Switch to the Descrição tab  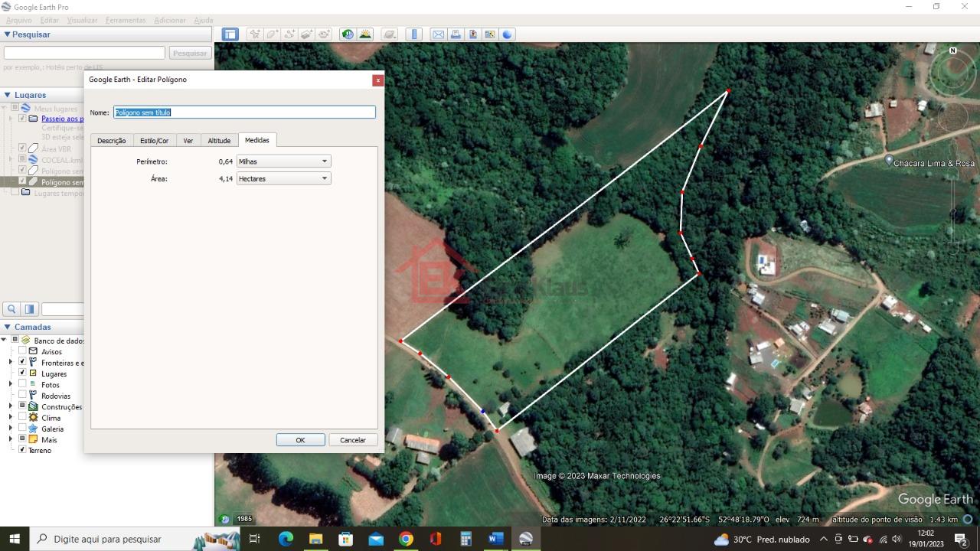pyautogui.click(x=112, y=141)
